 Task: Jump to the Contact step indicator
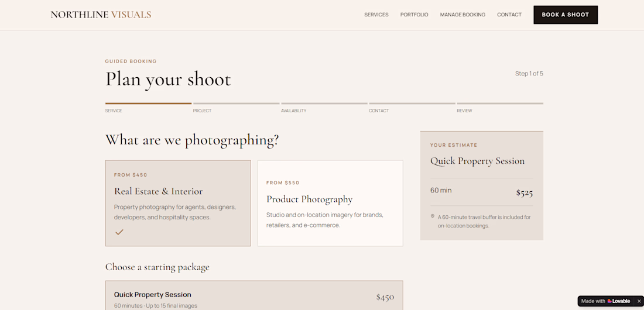(412, 108)
